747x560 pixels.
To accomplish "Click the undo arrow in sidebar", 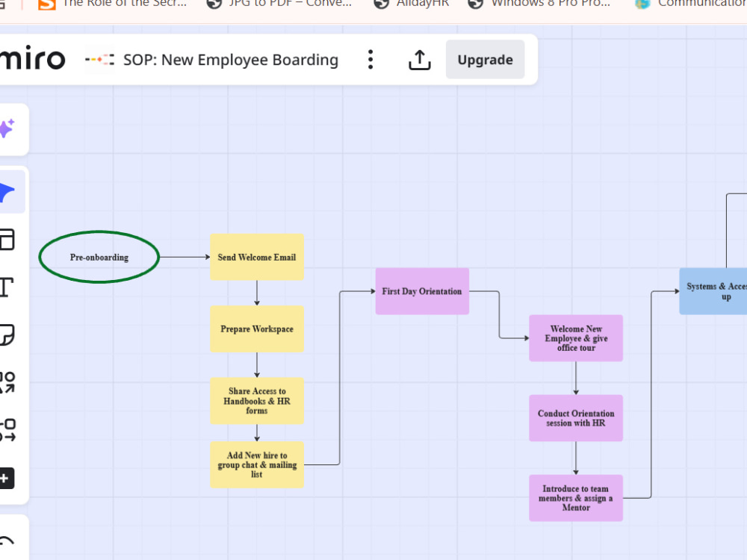I will click(x=7, y=541).
